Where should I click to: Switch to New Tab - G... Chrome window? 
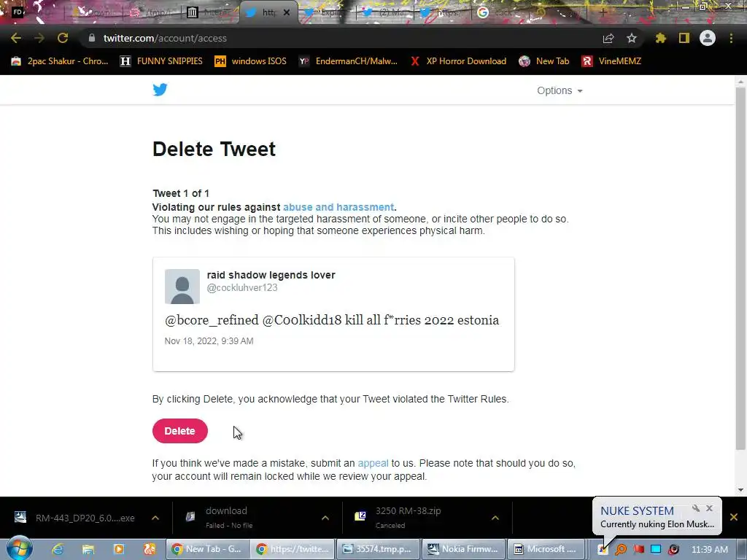pyautogui.click(x=208, y=549)
